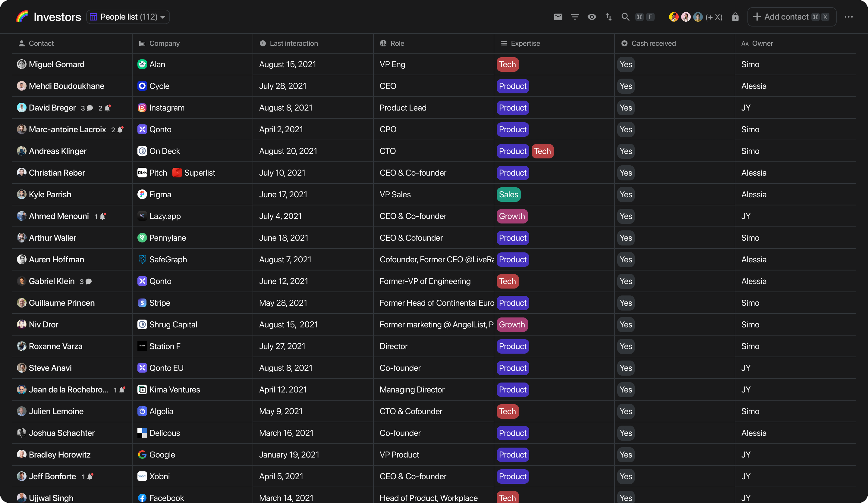Image resolution: width=868 pixels, height=503 pixels.
Task: Click the Google company icon
Action: point(142,455)
